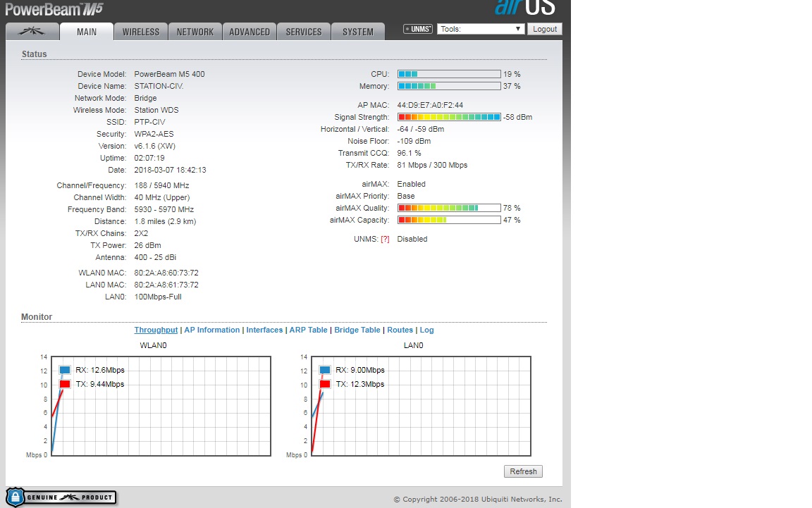812x508 pixels.
Task: Switch to the ADVANCED tab
Action: pyautogui.click(x=250, y=32)
